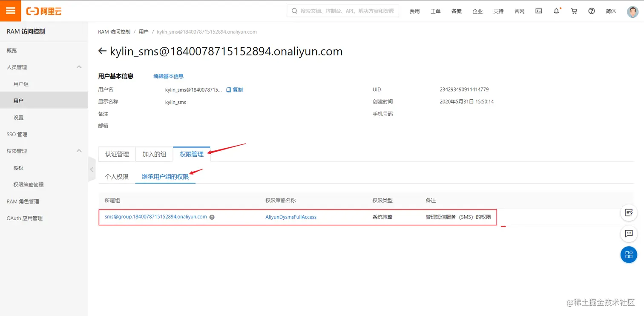Focus the top search field
This screenshot has width=644, height=316.
click(343, 11)
